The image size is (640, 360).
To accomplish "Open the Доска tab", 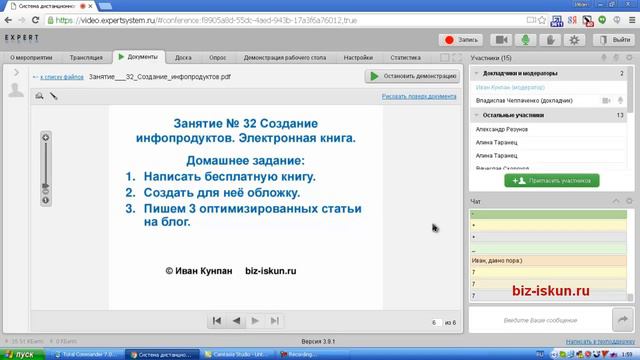I will (x=183, y=58).
